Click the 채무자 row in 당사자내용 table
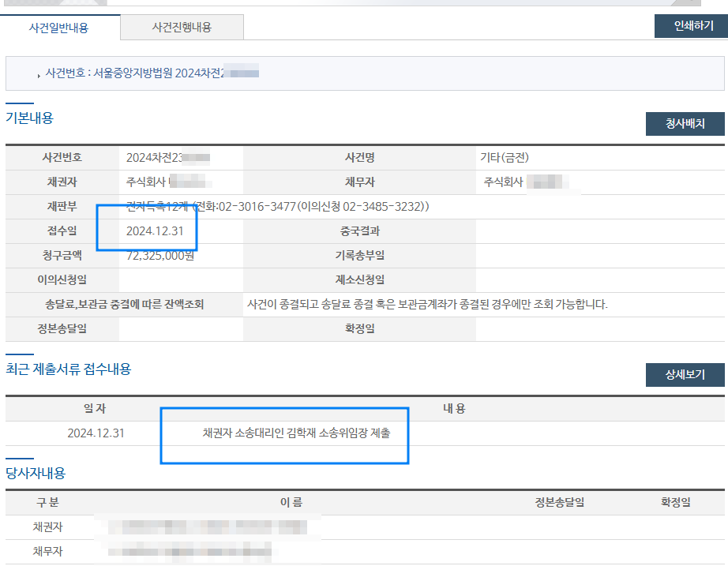 tap(47, 551)
